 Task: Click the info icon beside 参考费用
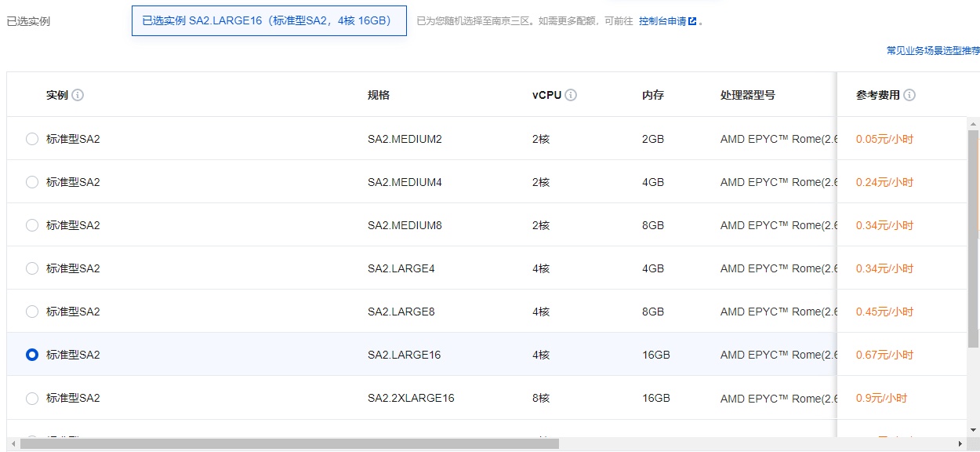[910, 94]
